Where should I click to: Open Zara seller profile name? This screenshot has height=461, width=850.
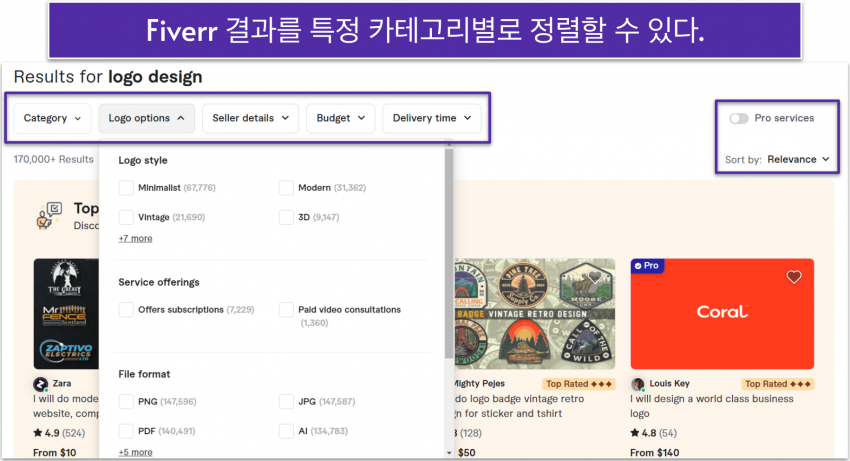(x=62, y=383)
